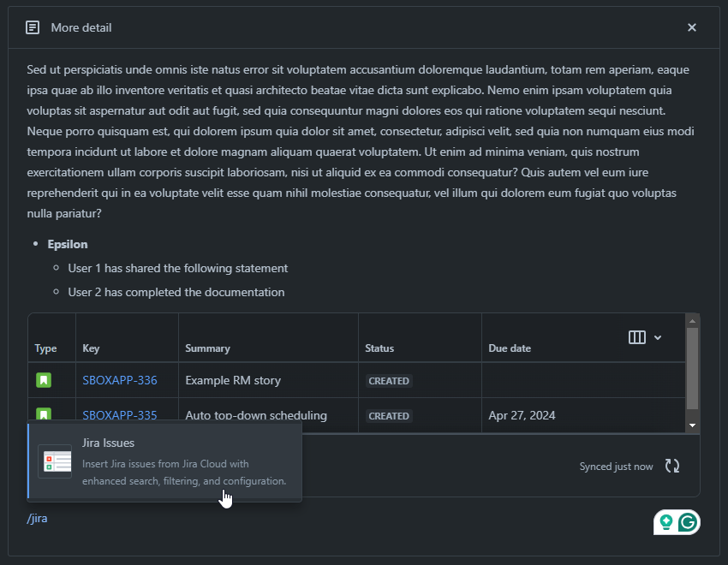Click the Synced just now label

coord(616,467)
